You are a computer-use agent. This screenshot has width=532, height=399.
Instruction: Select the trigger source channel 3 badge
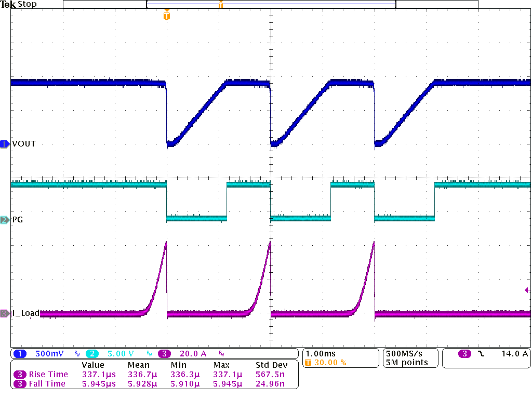[464, 354]
